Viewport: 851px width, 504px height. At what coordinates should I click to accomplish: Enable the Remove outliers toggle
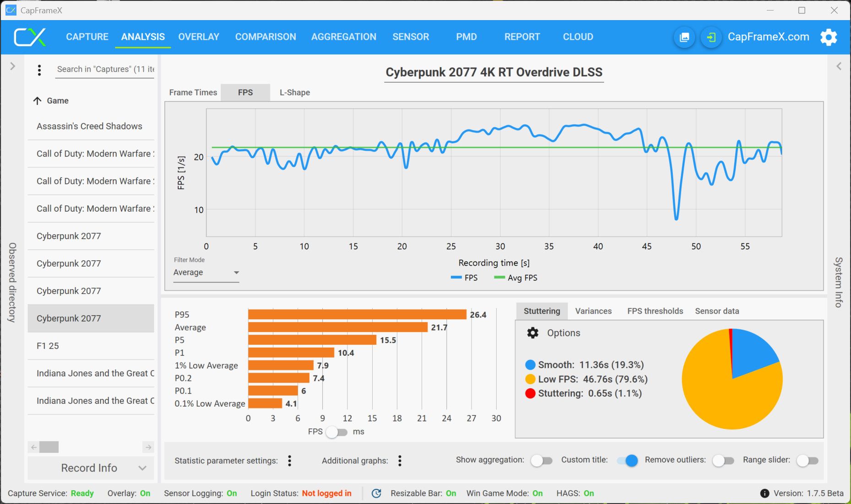[723, 461]
